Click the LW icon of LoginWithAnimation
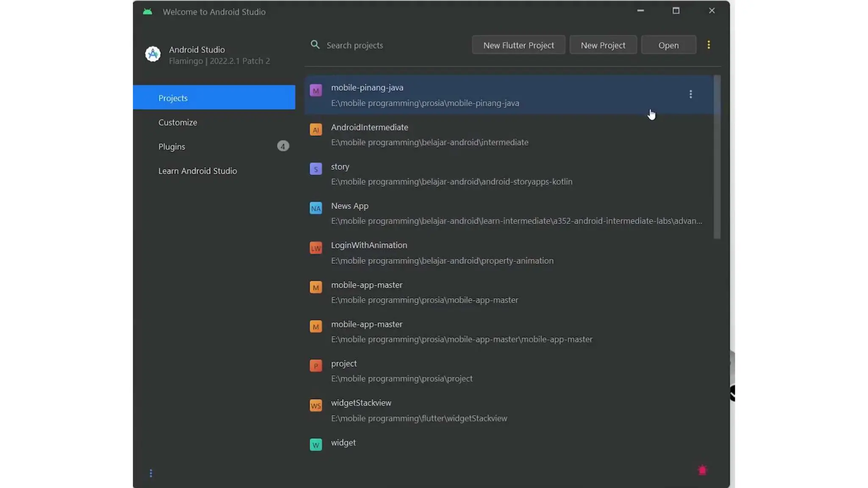This screenshot has width=868, height=488. point(316,248)
